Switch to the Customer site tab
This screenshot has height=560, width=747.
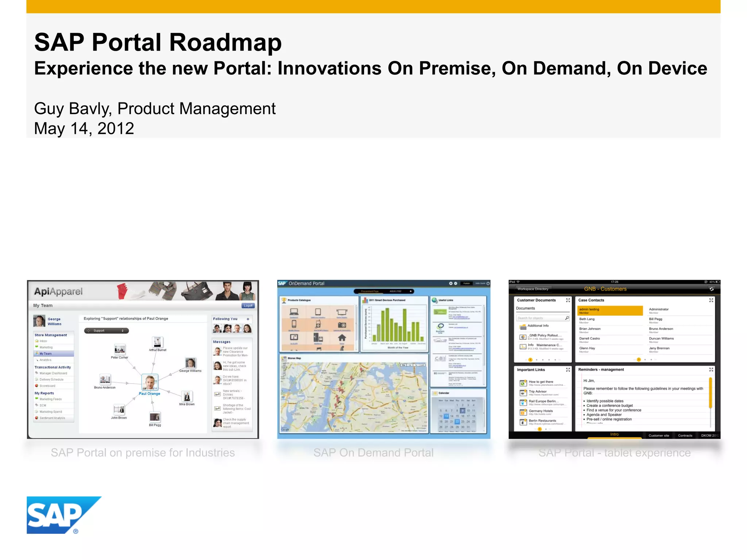[659, 435]
